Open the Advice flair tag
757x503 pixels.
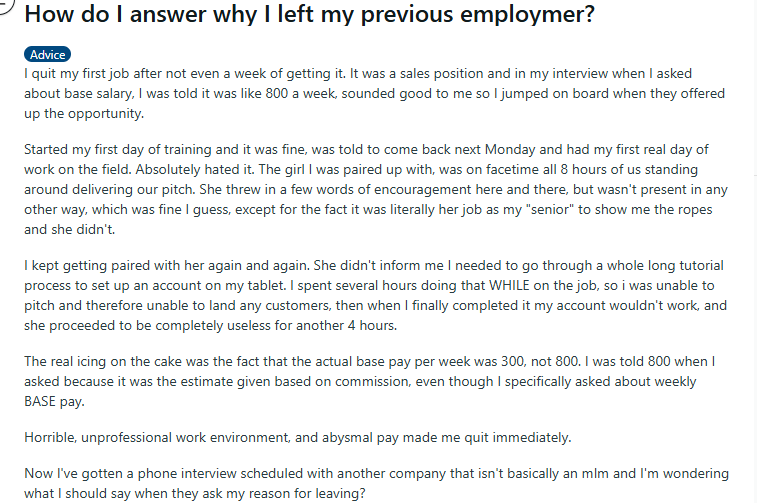pyautogui.click(x=46, y=55)
